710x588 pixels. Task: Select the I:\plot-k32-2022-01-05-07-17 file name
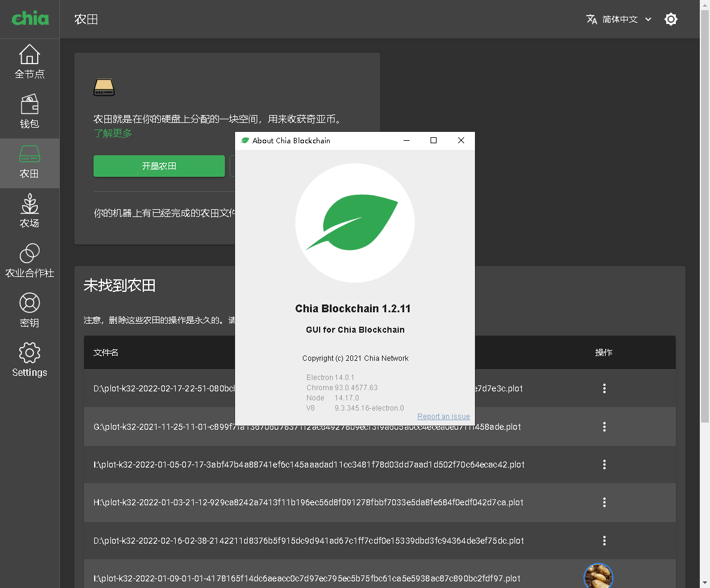[309, 465]
